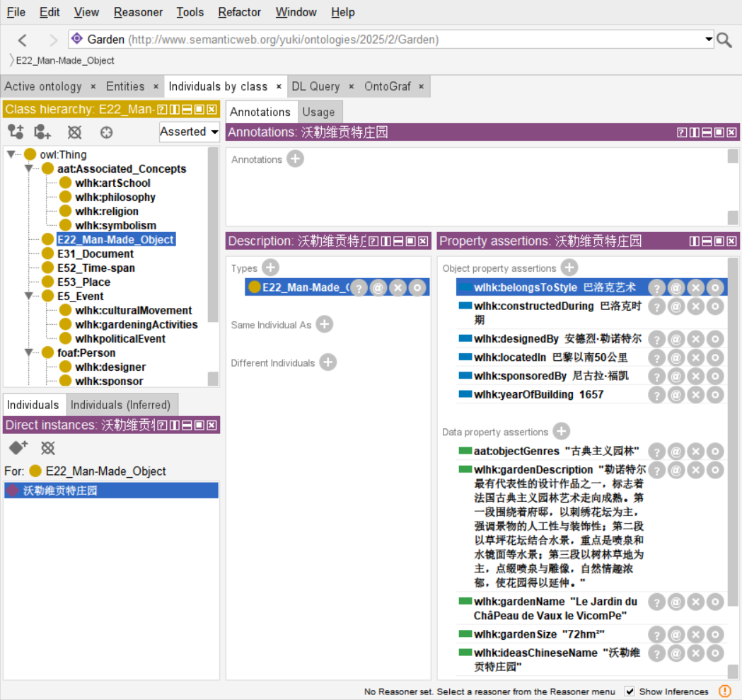This screenshot has width=742, height=700.
Task: Click the add sibling class icon
Action: tap(42, 132)
